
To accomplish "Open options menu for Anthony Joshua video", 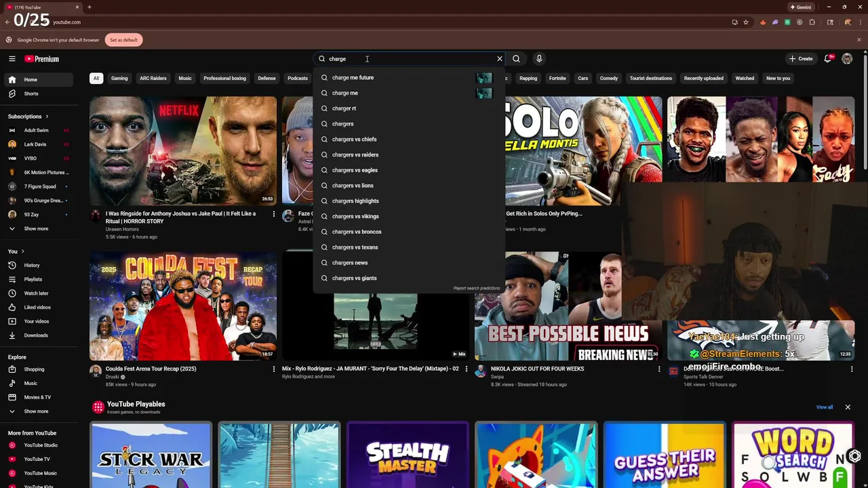I will pyautogui.click(x=274, y=214).
